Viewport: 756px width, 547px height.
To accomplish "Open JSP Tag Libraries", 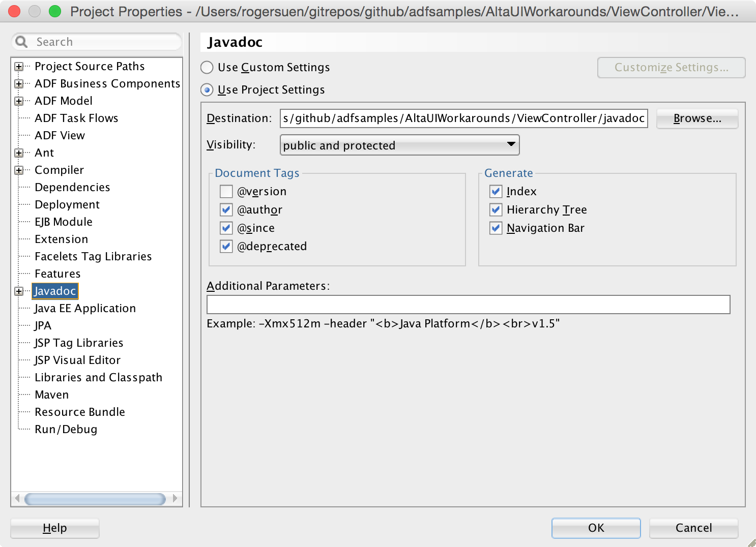I will coord(79,343).
